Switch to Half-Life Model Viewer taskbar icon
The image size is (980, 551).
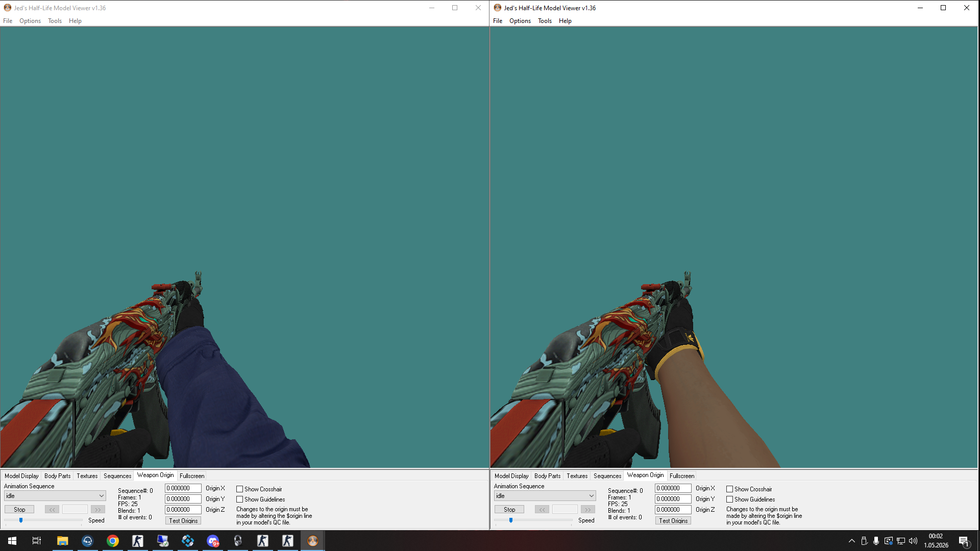[313, 541]
